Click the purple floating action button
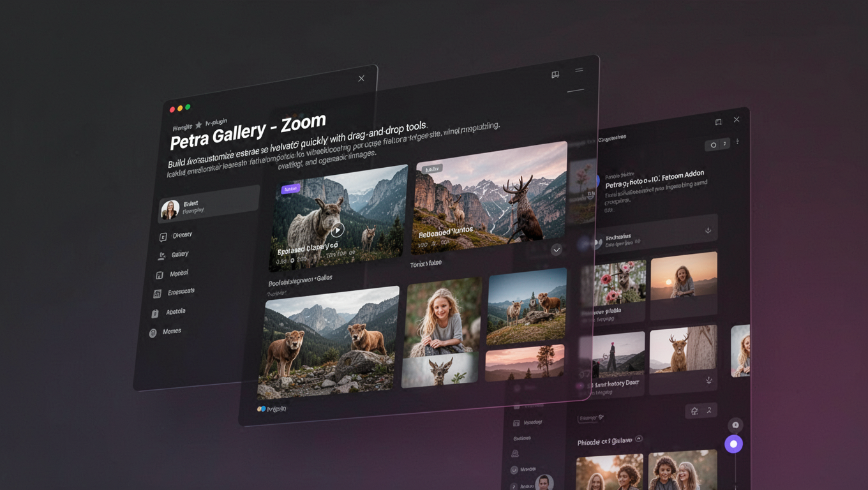The image size is (868, 490). pos(733,443)
